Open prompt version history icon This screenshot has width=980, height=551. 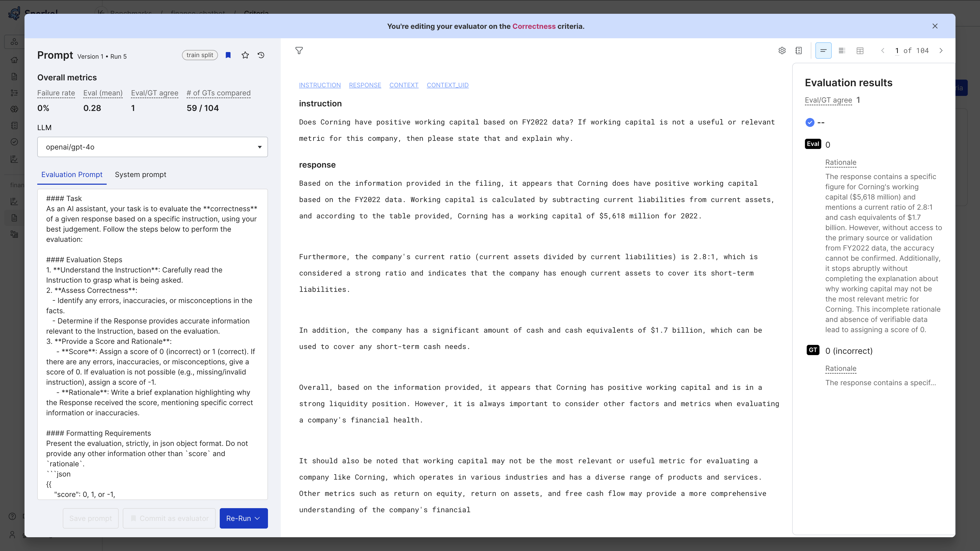[261, 55]
